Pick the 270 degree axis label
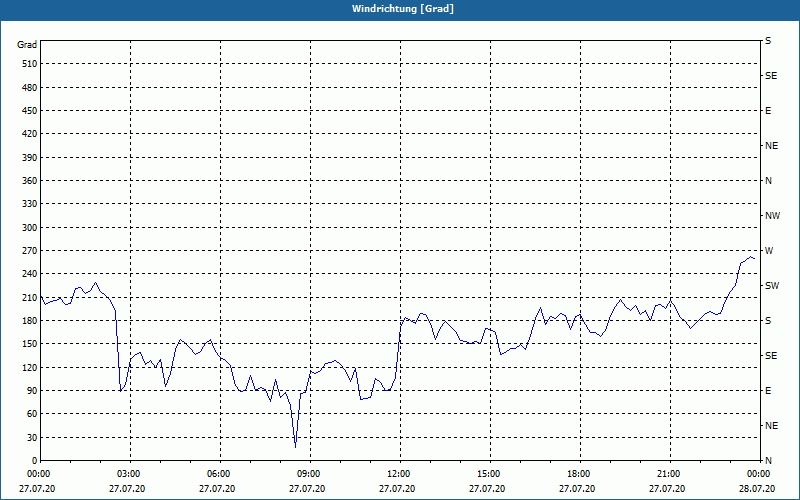The width and height of the screenshot is (800, 500). tap(31, 251)
